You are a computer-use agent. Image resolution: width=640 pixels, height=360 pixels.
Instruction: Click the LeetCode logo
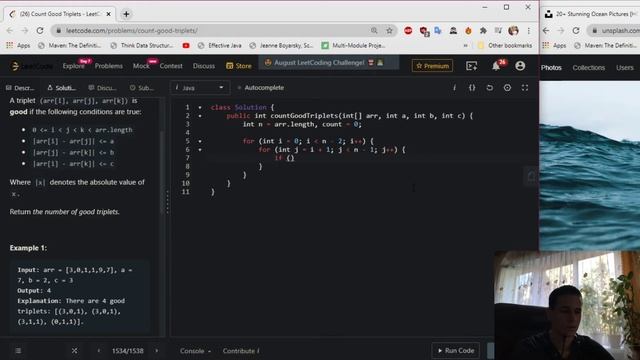point(32,66)
